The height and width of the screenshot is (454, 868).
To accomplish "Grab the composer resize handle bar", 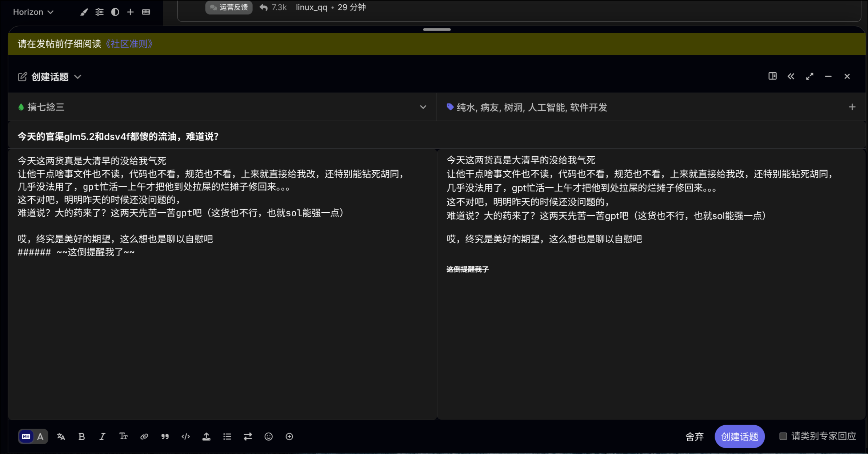I will click(437, 29).
